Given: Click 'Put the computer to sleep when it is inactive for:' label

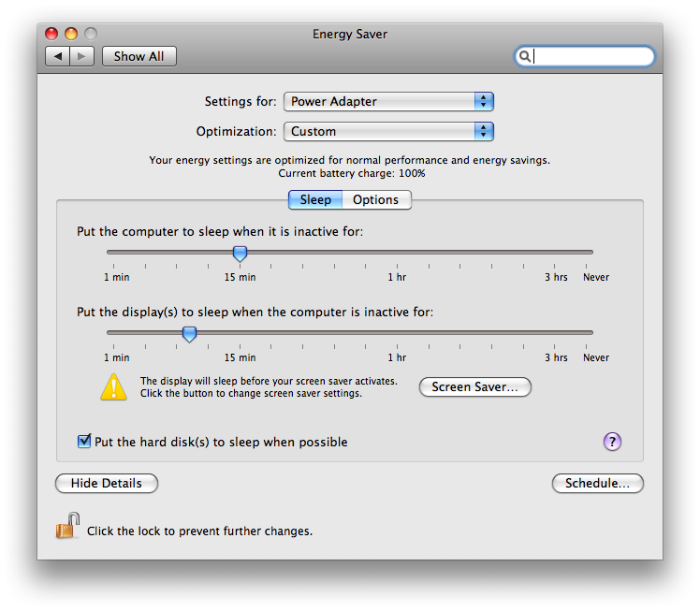Looking at the screenshot, I should (220, 232).
